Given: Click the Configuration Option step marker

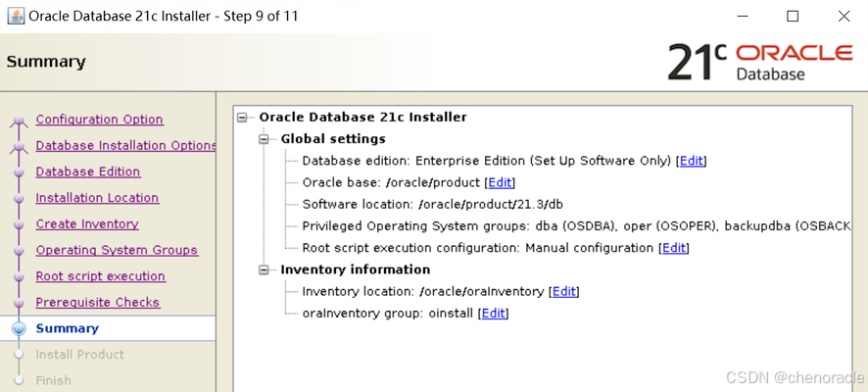Looking at the screenshot, I should [19, 121].
